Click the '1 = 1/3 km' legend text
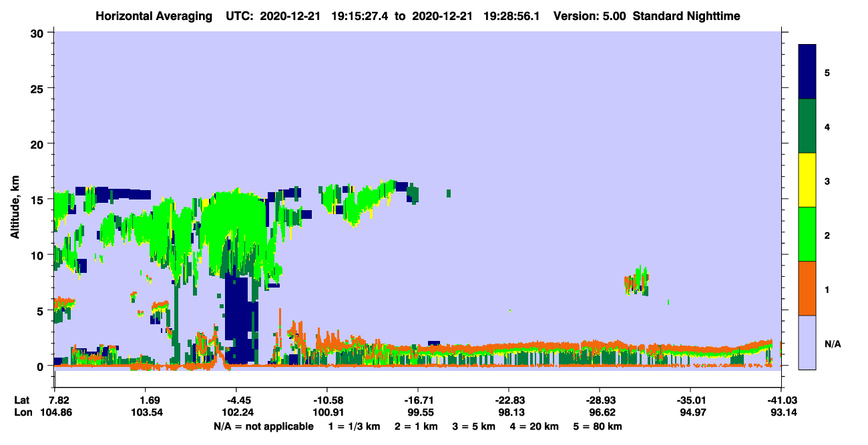868x445 pixels. pos(353,426)
